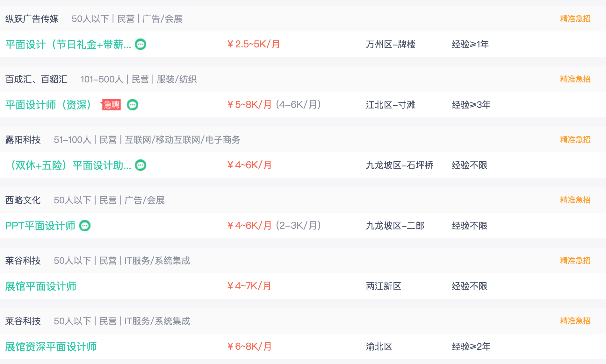606x364 pixels.
Task: Click the red 急聘 badge
Action: click(x=111, y=105)
